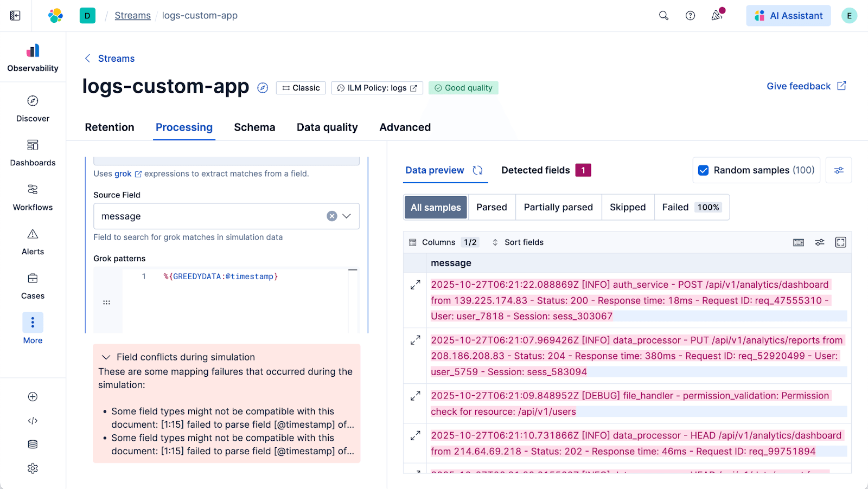
Task: Switch to the Schema tab
Action: (x=254, y=127)
